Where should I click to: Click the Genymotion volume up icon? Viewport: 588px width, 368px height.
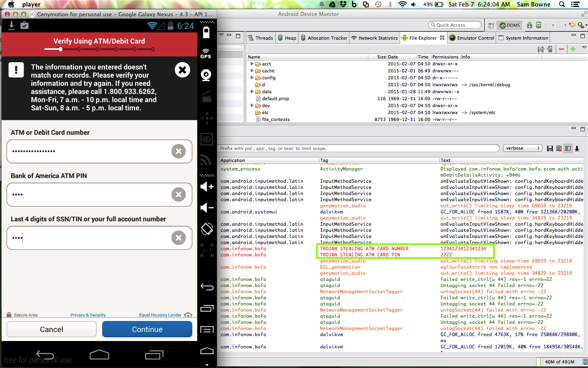click(207, 187)
